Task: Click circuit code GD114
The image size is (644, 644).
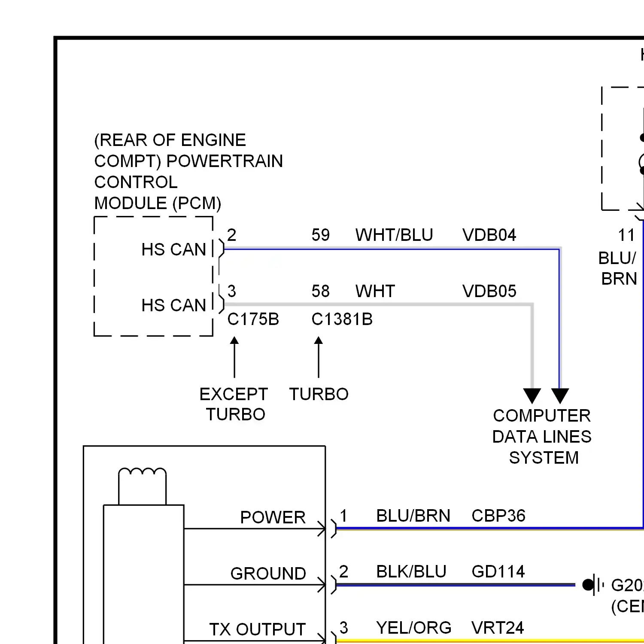Action: coord(498,571)
